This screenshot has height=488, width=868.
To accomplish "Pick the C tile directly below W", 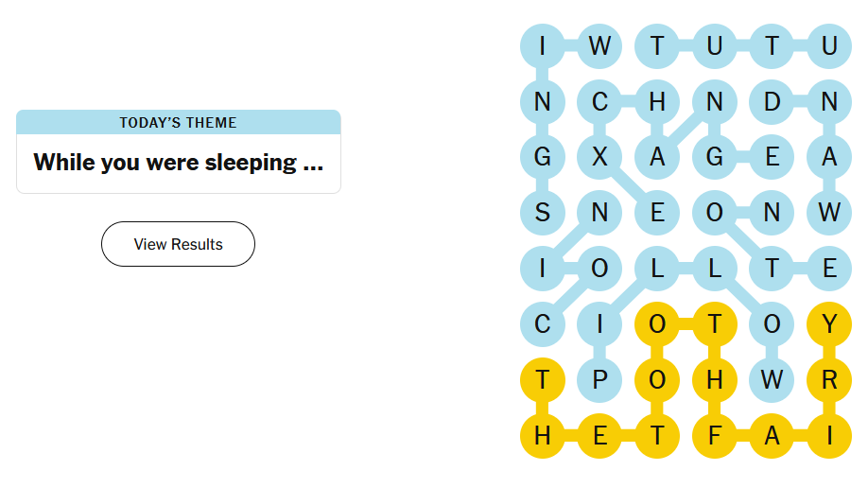I will coord(599,102).
